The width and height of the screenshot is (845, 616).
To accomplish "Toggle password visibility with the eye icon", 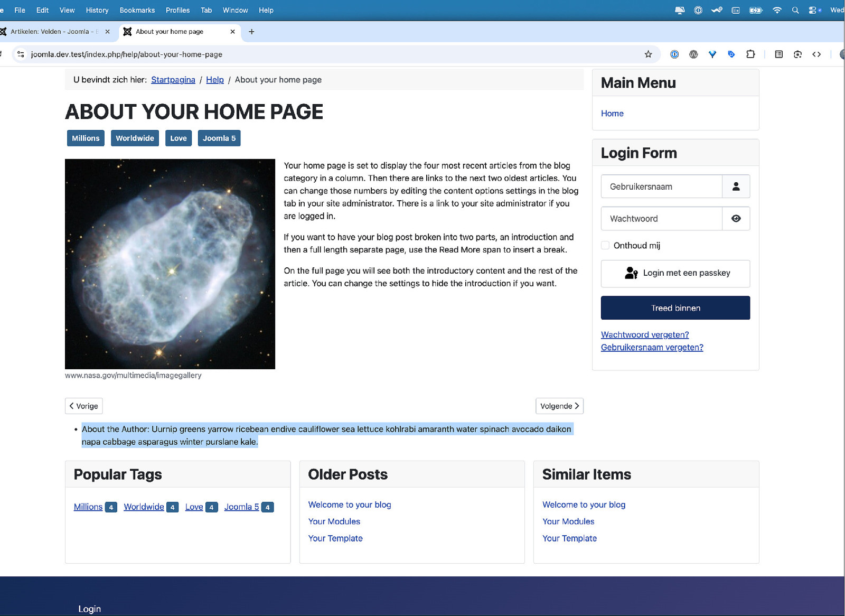I will click(736, 219).
